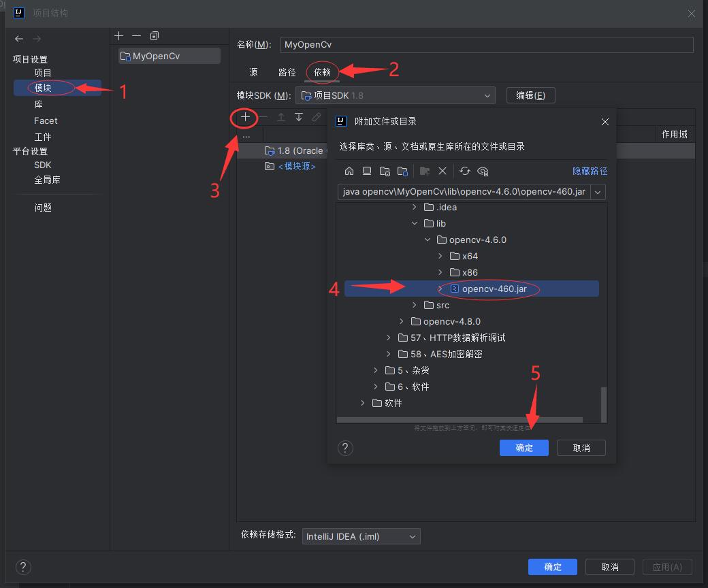Collapse the lib folder

click(415, 223)
